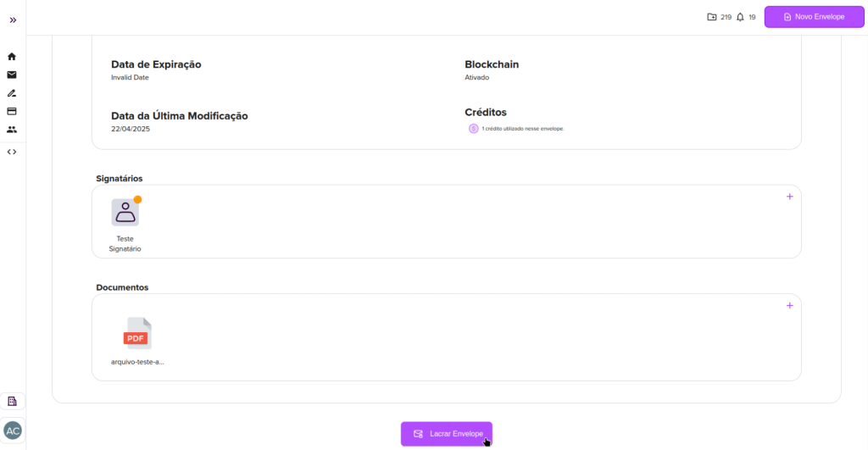Open the code developer icon in sidebar
The width and height of the screenshot is (868, 450).
click(12, 152)
